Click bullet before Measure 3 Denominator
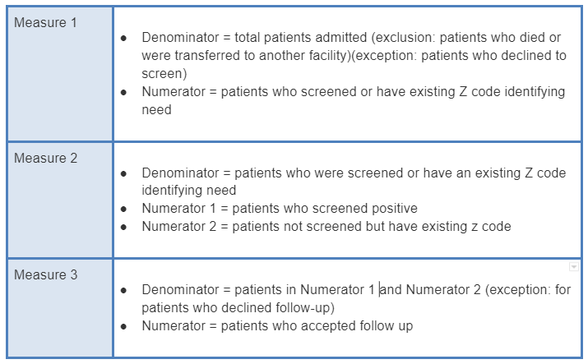Image resolution: width=588 pixels, height=364 pixels. pos(124,291)
